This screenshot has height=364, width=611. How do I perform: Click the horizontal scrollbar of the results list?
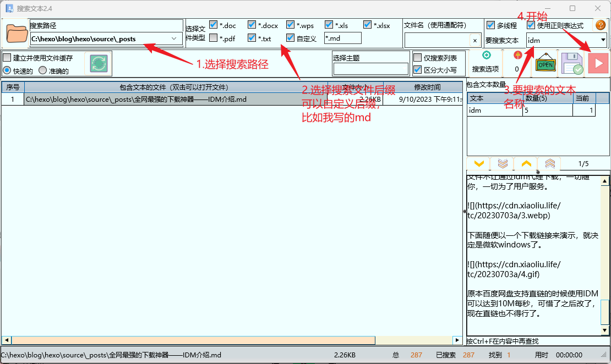[231, 340]
